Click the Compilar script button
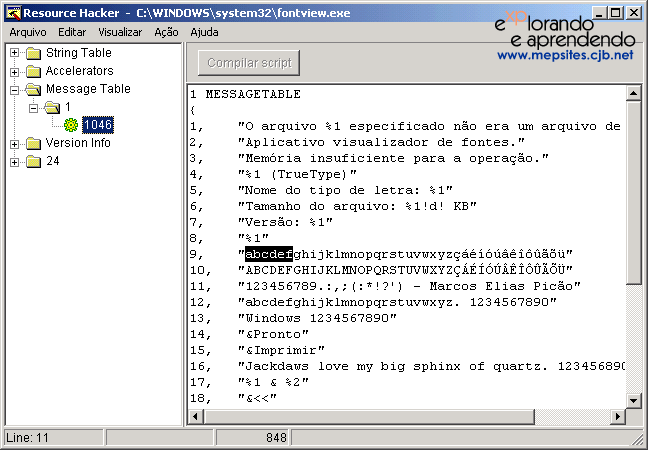 coord(249,63)
